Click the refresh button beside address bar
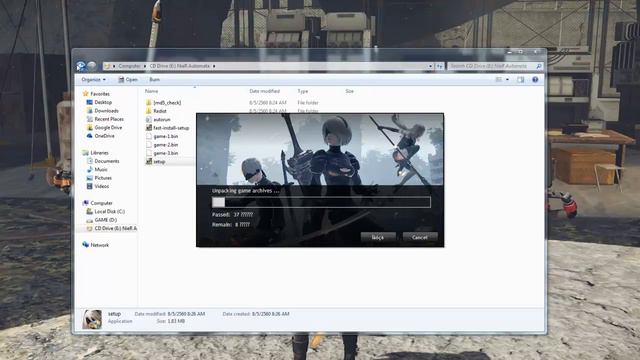This screenshot has width=640, height=360. pos(439,66)
